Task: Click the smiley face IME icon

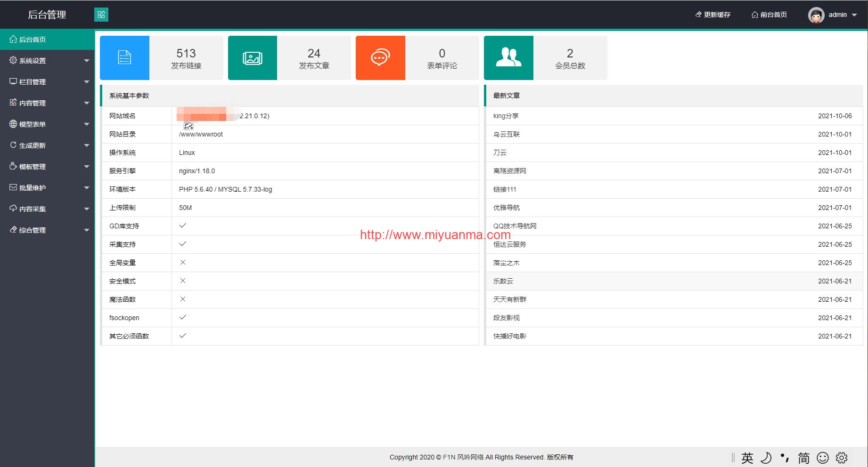Action: (823, 458)
